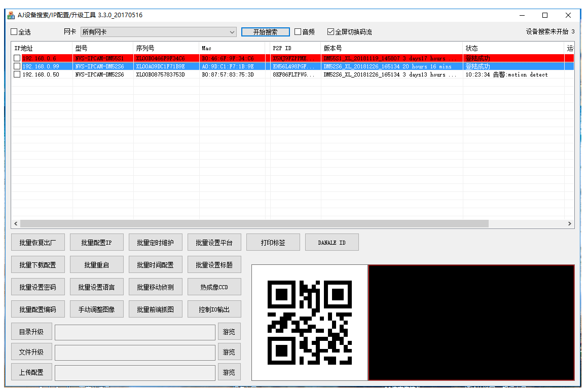The height and width of the screenshot is (391, 588).
Task: Click the 批量恢复出厂 button
Action: 38,242
